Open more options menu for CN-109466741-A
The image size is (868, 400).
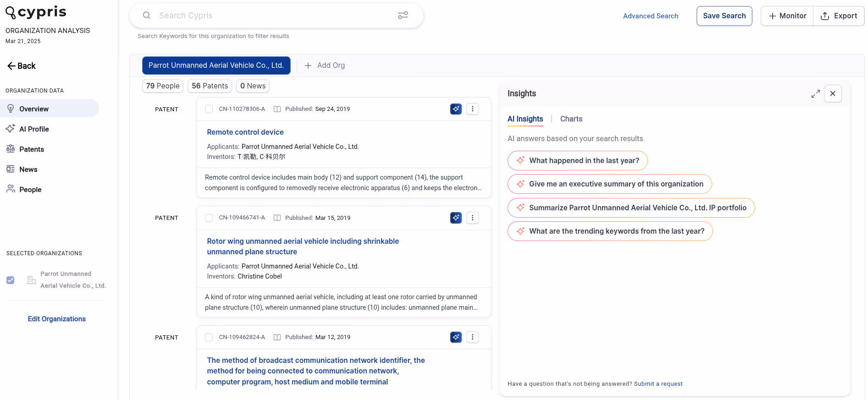coord(472,218)
